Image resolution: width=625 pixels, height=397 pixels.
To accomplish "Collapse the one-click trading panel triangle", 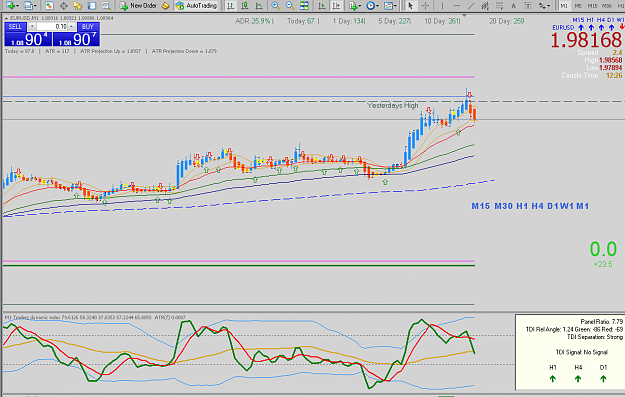I will (6, 18).
